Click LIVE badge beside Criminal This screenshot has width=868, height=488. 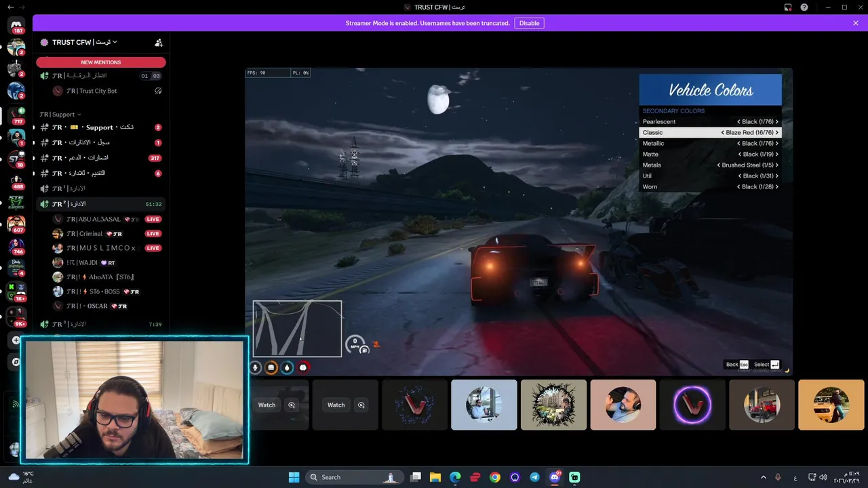[x=153, y=233]
